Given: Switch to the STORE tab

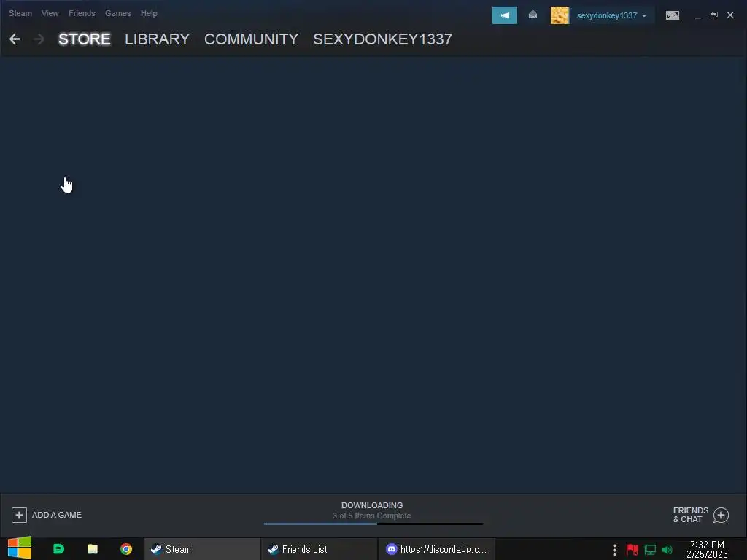Looking at the screenshot, I should click(85, 39).
